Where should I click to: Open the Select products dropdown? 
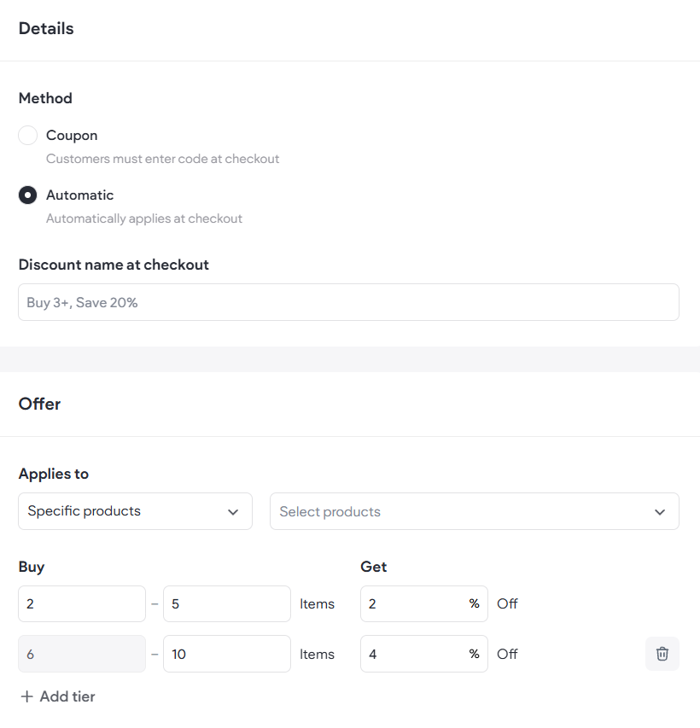[x=475, y=511]
